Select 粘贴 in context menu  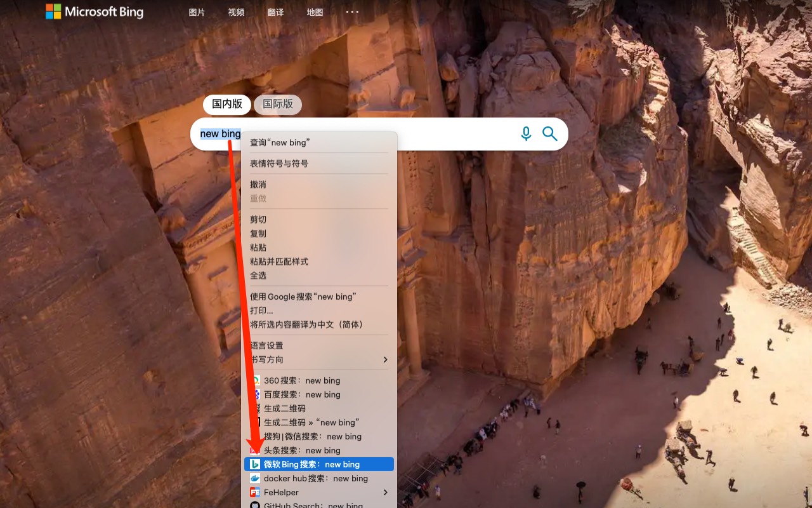pyautogui.click(x=319, y=247)
